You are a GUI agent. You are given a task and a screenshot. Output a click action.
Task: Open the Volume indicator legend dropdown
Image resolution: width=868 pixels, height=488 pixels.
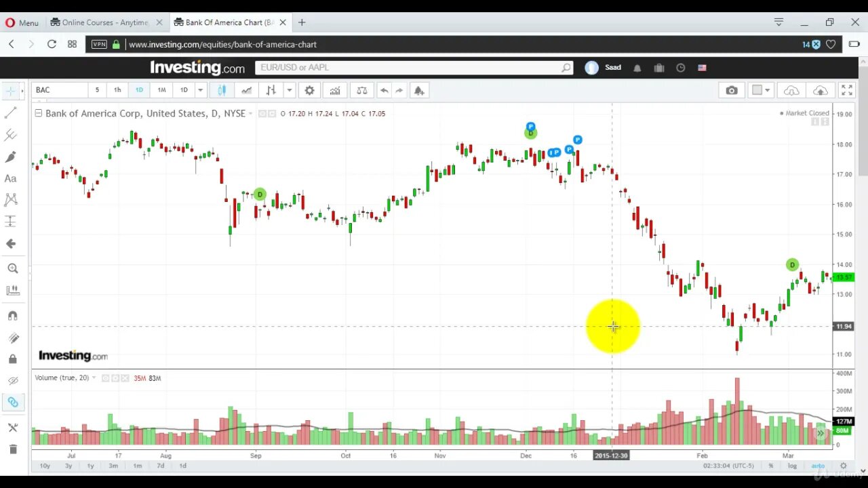tap(94, 378)
